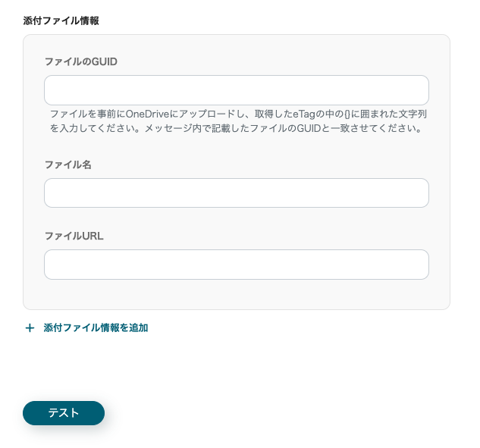Screen dimensions: 480x448
Task: Click the ファイル名 label text
Action: click(x=67, y=164)
